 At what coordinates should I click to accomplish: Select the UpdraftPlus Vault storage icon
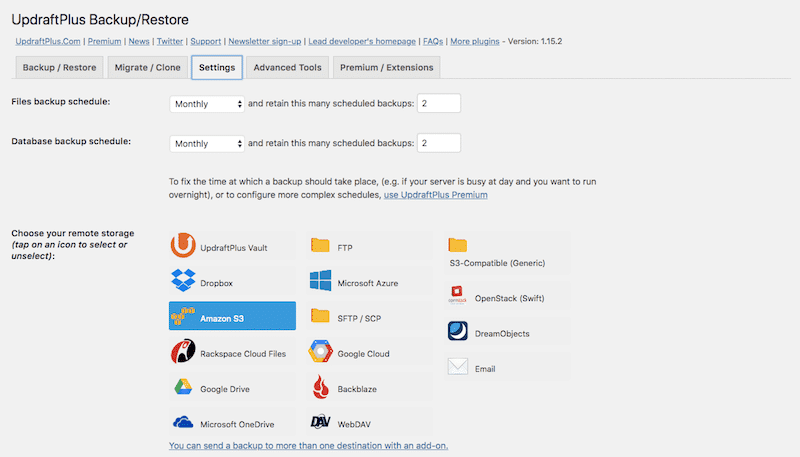tap(183, 245)
